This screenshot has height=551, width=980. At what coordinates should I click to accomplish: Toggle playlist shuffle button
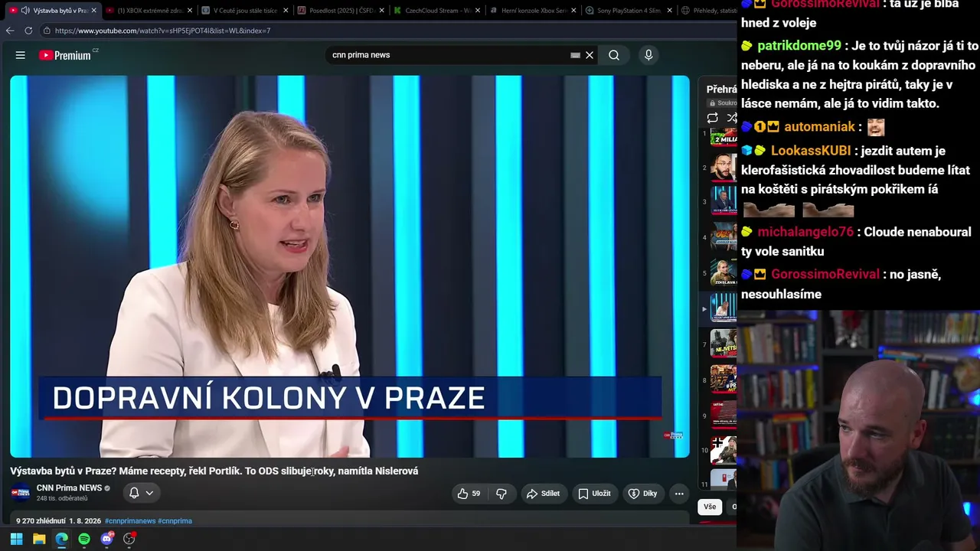pyautogui.click(x=731, y=118)
